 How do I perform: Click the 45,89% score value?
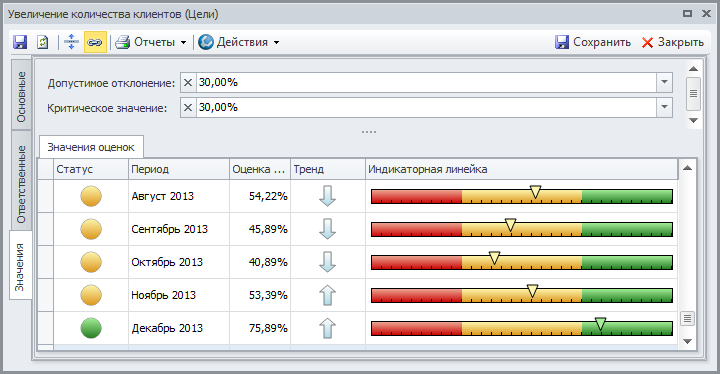click(x=268, y=229)
